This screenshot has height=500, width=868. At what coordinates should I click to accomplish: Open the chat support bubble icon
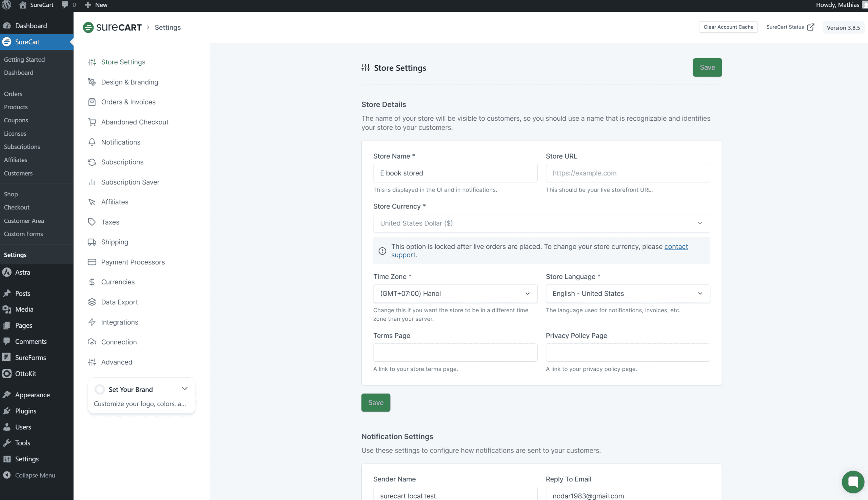(852, 481)
